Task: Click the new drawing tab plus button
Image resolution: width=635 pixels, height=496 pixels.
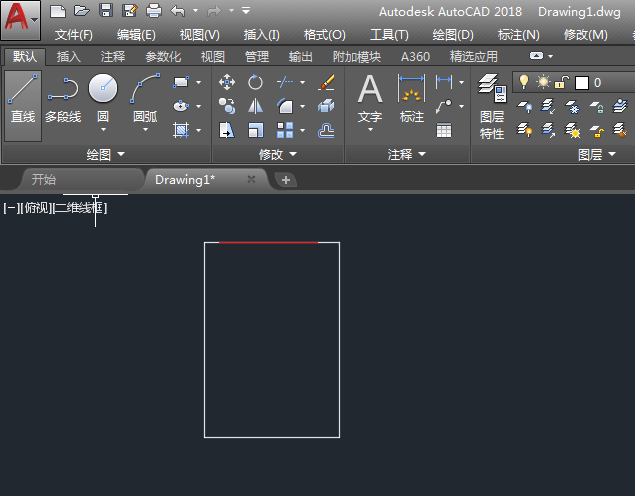Action: pos(286,180)
